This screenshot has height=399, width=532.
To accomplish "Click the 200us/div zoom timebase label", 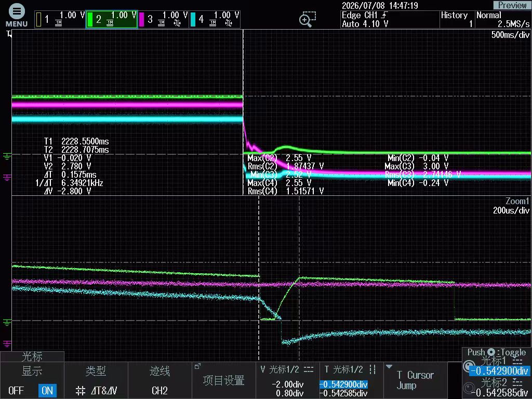I will pyautogui.click(x=511, y=210).
